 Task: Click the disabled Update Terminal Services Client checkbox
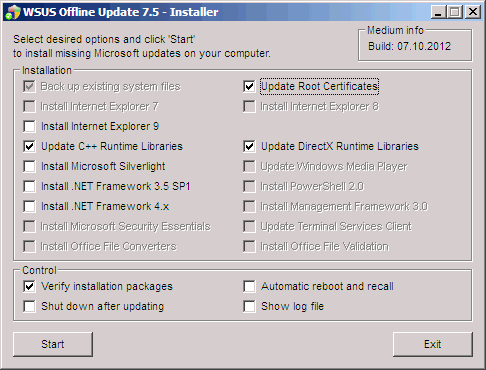[x=249, y=227]
